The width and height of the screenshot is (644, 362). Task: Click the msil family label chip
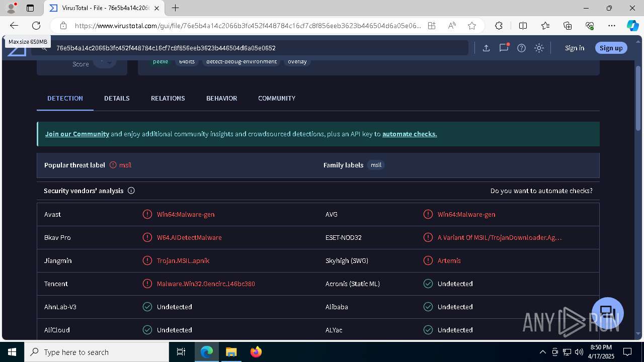click(x=376, y=165)
